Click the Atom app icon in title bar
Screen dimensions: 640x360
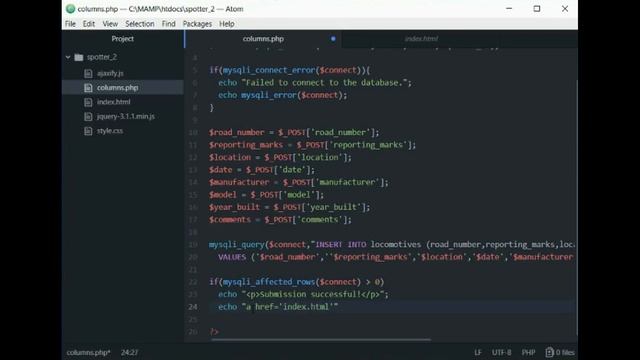(x=70, y=9)
